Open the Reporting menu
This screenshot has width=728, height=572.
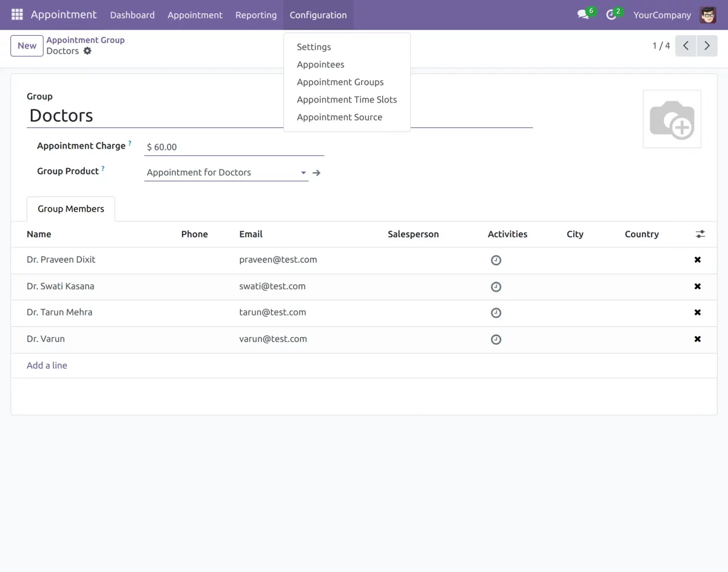click(255, 15)
